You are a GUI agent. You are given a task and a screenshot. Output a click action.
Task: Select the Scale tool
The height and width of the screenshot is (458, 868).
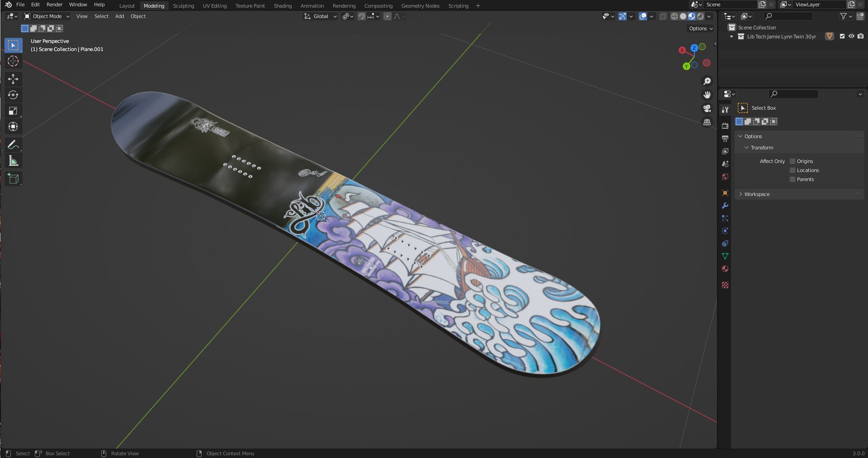click(x=13, y=111)
